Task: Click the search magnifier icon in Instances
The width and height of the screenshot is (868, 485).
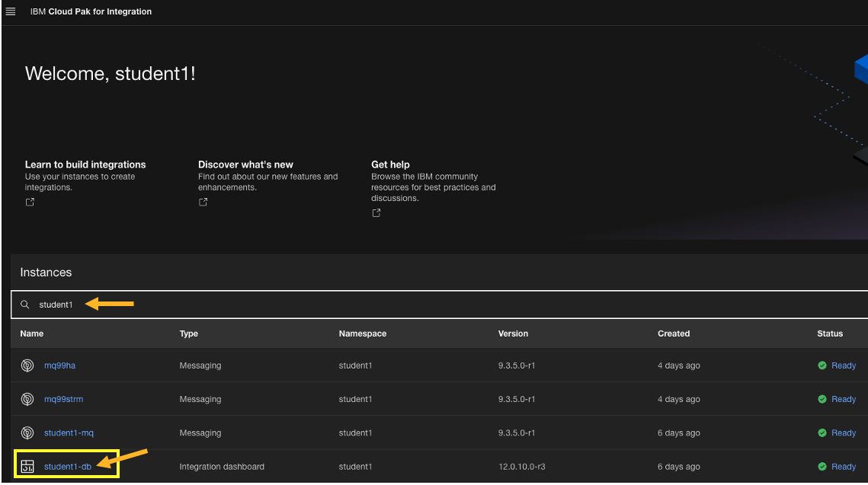Action: tap(25, 305)
